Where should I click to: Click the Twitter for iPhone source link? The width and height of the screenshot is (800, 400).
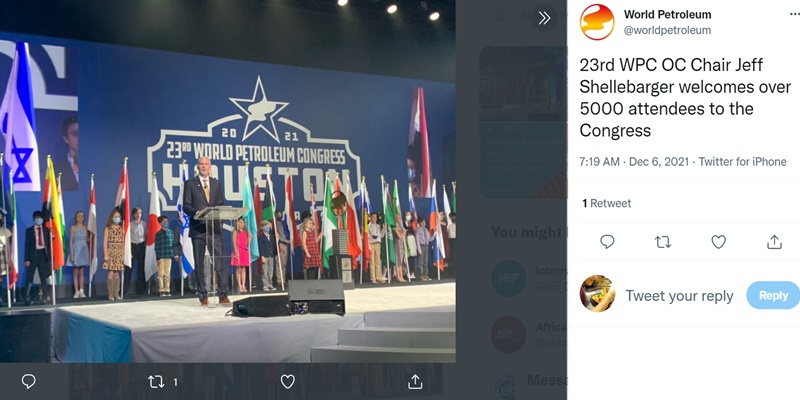[742, 162]
